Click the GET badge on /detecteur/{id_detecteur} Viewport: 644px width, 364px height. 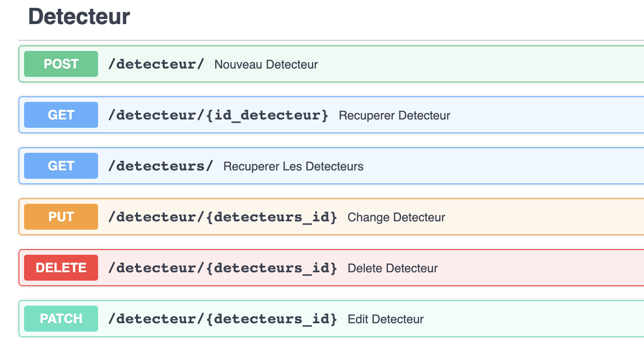[x=61, y=115]
